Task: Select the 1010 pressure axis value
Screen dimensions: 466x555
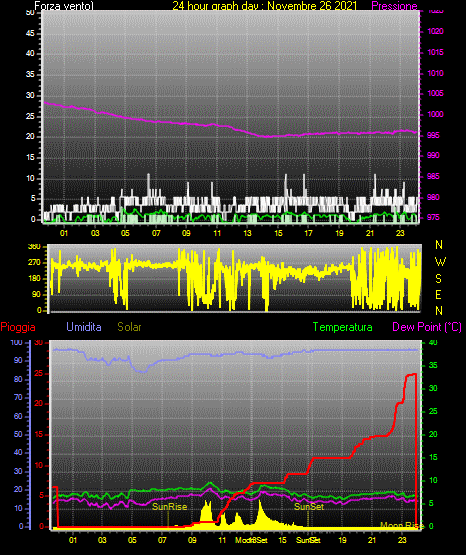Action: point(435,73)
